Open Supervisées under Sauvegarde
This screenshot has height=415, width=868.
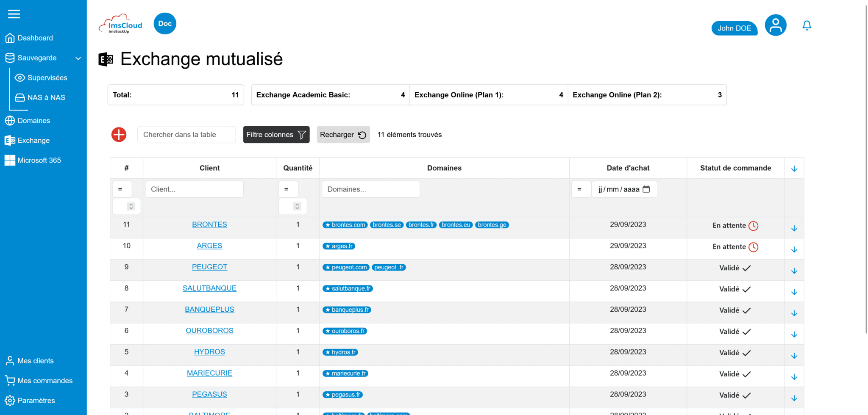[x=47, y=78]
